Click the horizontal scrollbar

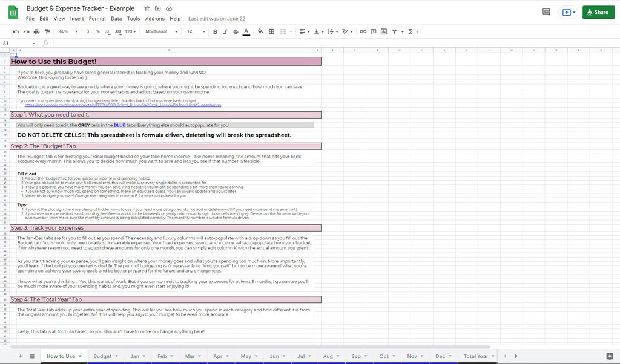(x=250, y=347)
